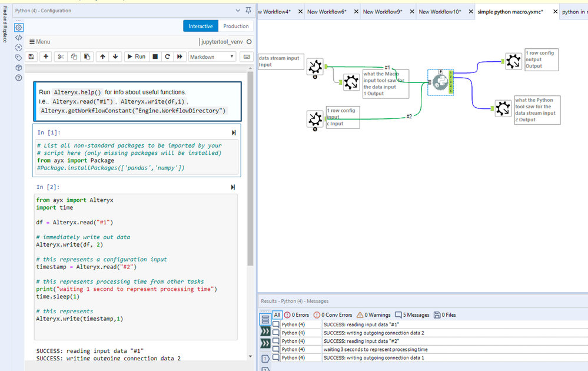Stop the kernel with the square icon

(x=155, y=57)
